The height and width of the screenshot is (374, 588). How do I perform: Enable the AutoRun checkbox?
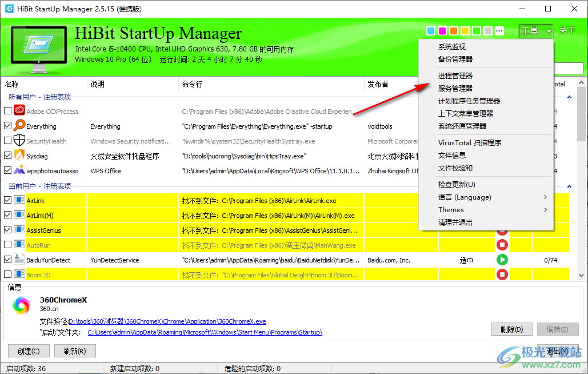(x=7, y=245)
